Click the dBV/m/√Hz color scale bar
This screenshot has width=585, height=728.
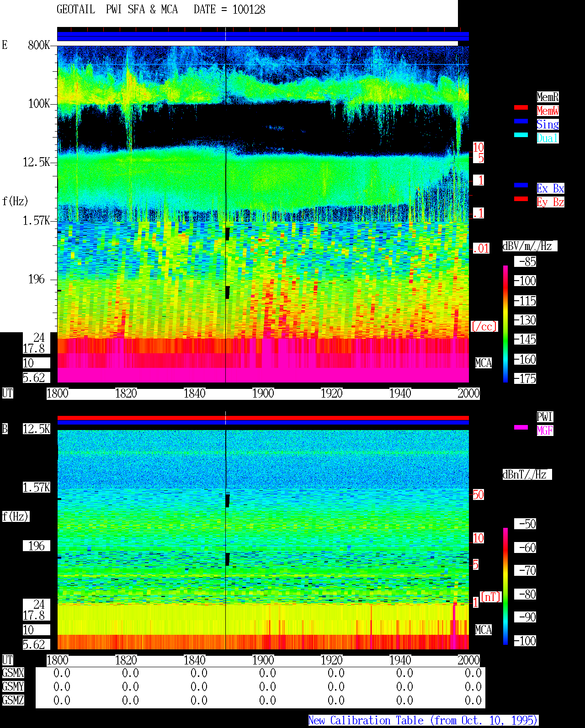coord(505,324)
